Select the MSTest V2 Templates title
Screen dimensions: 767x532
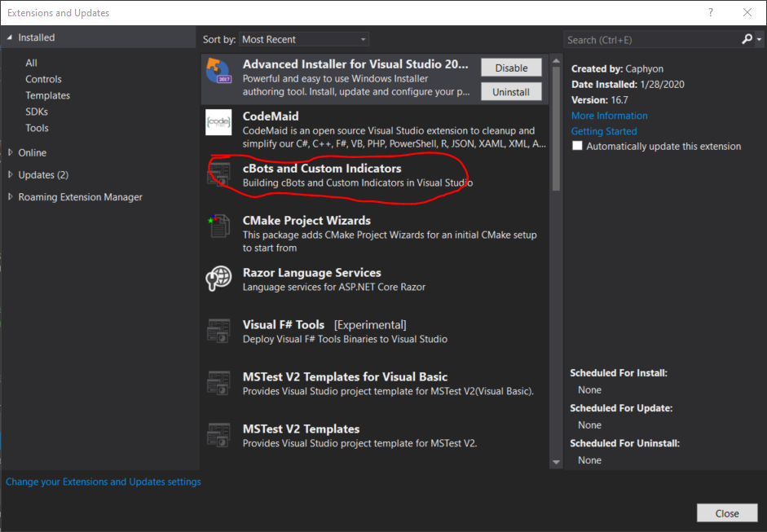(x=301, y=429)
